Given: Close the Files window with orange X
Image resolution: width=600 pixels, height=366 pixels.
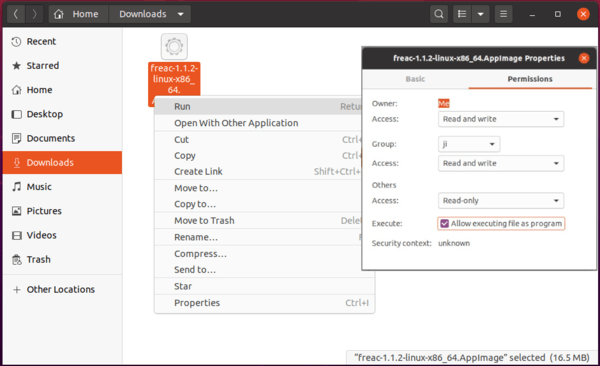Looking at the screenshot, I should click(583, 14).
